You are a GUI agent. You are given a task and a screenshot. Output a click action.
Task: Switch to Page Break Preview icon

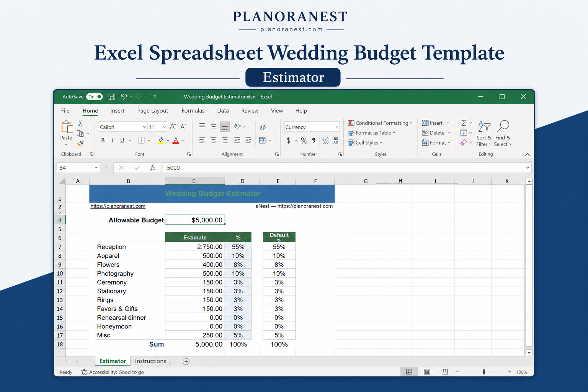pyautogui.click(x=444, y=372)
